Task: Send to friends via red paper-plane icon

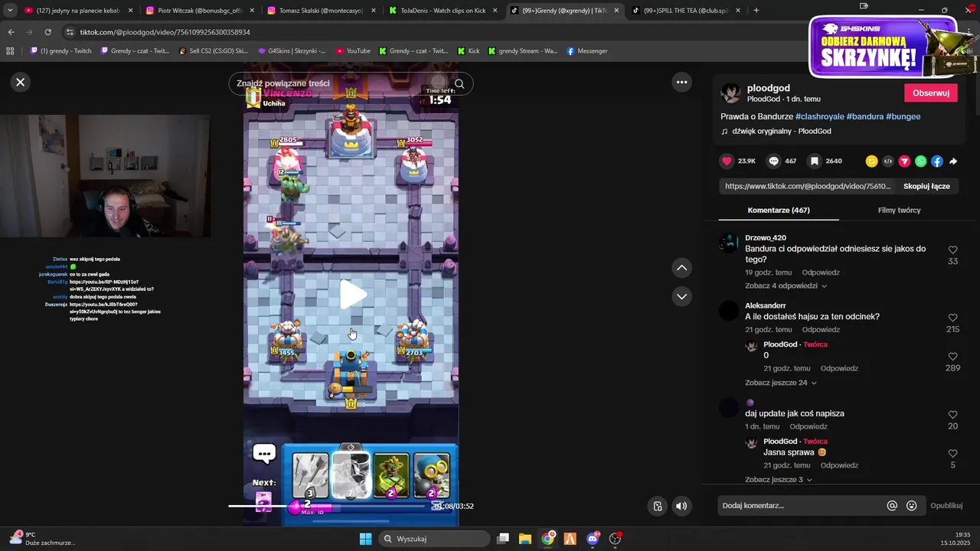Action: click(904, 161)
